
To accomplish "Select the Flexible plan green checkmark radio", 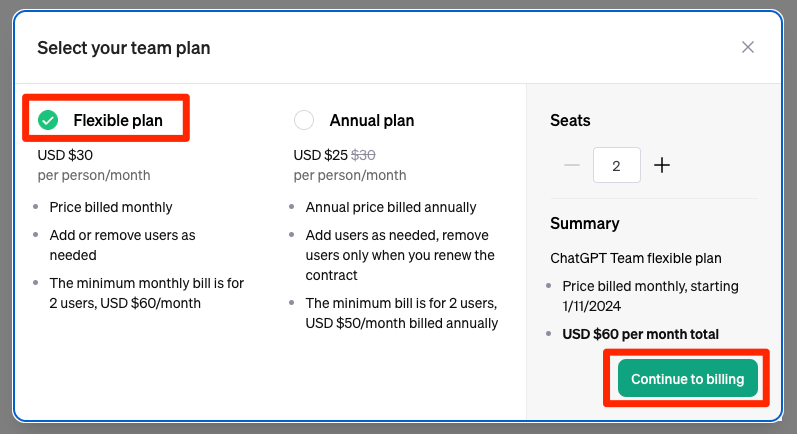I will coord(48,120).
